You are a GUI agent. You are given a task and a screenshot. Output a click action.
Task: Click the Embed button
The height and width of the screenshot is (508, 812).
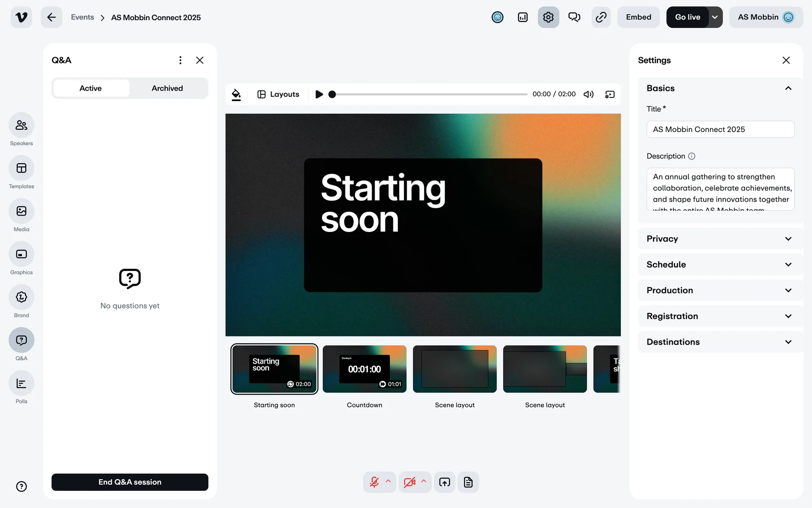point(638,17)
